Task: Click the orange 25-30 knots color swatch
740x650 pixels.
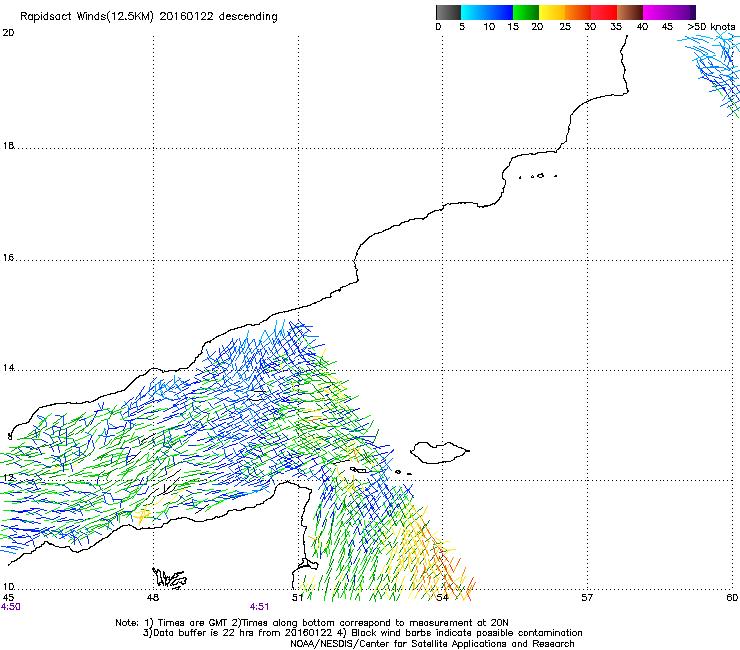Action: pos(578,12)
